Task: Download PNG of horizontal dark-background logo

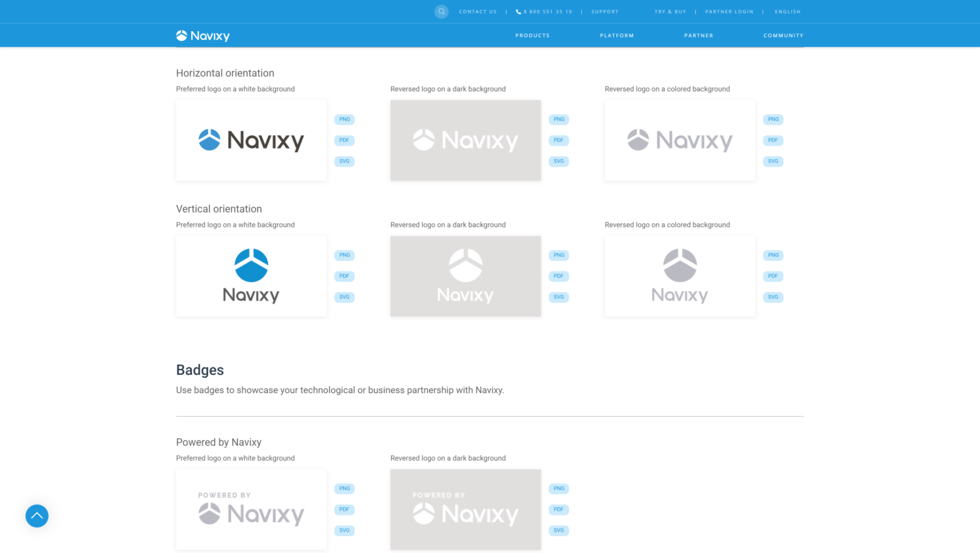Action: click(559, 119)
